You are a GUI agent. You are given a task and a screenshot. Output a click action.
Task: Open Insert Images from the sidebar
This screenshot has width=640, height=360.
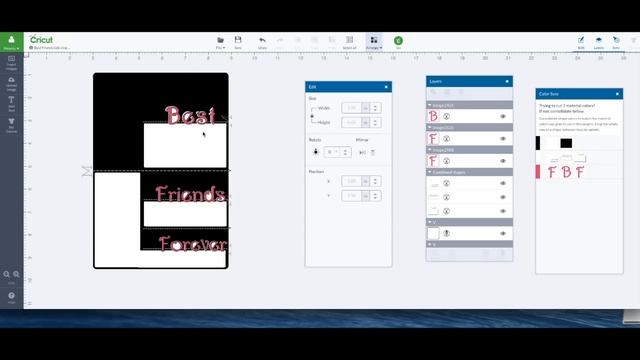11,62
